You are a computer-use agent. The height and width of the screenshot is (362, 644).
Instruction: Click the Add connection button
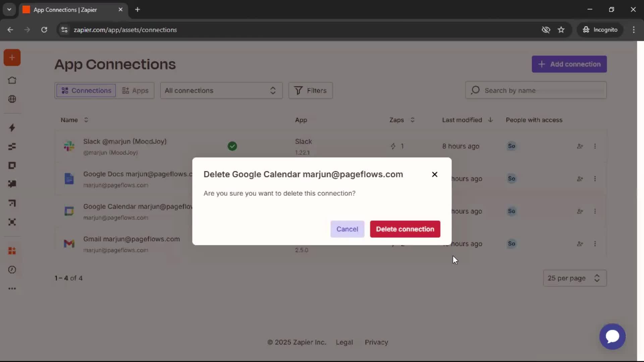pyautogui.click(x=569, y=64)
